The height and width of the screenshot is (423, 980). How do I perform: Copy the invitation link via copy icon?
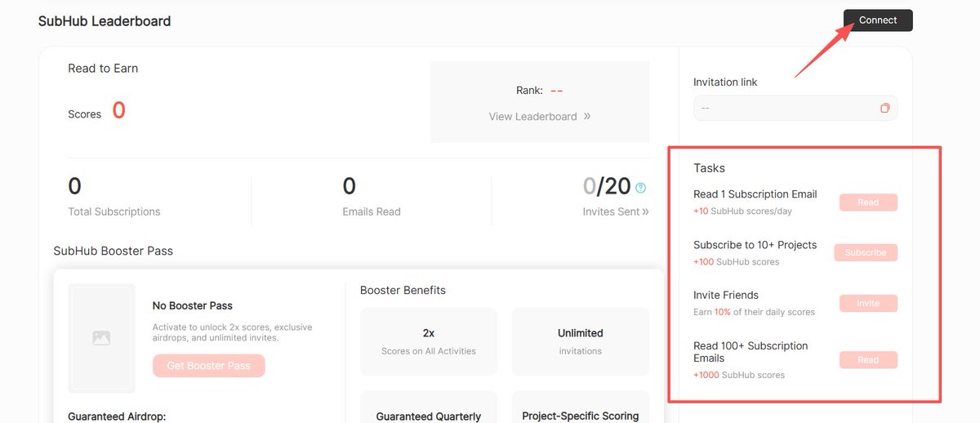point(884,108)
